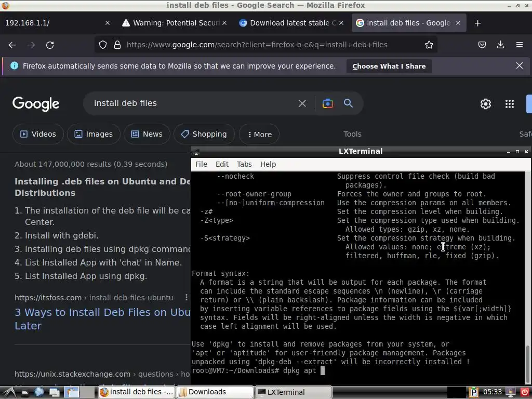Viewport: 532px width, 399px height.
Task: Reload the current page
Action: (50, 45)
